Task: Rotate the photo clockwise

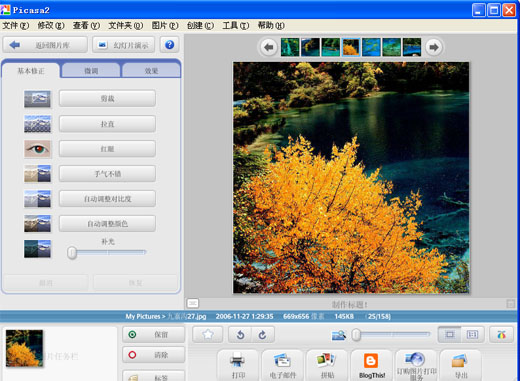Action: (263, 334)
